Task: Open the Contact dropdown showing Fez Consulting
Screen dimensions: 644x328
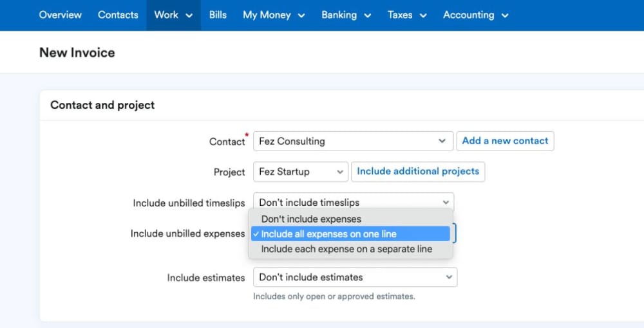Action: [352, 141]
